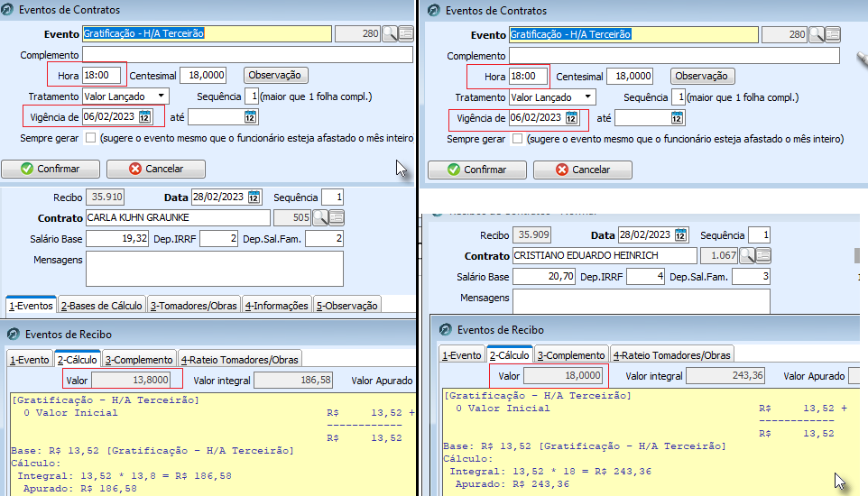Click Valor field 18,0000 in right Cálculo
Screen dimensions: 868x496
[x=563, y=375]
